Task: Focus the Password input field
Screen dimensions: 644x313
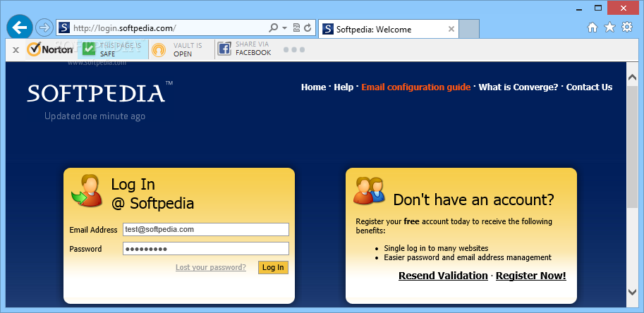Action: 206,249
